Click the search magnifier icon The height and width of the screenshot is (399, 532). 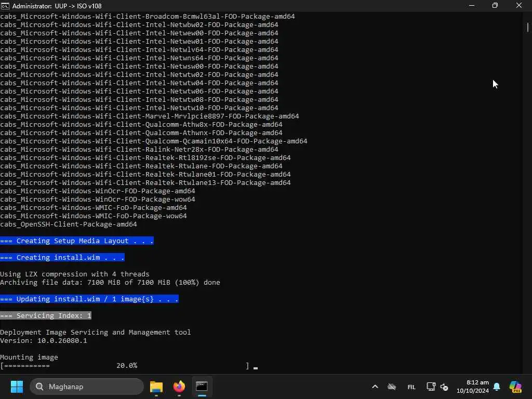pyautogui.click(x=39, y=387)
